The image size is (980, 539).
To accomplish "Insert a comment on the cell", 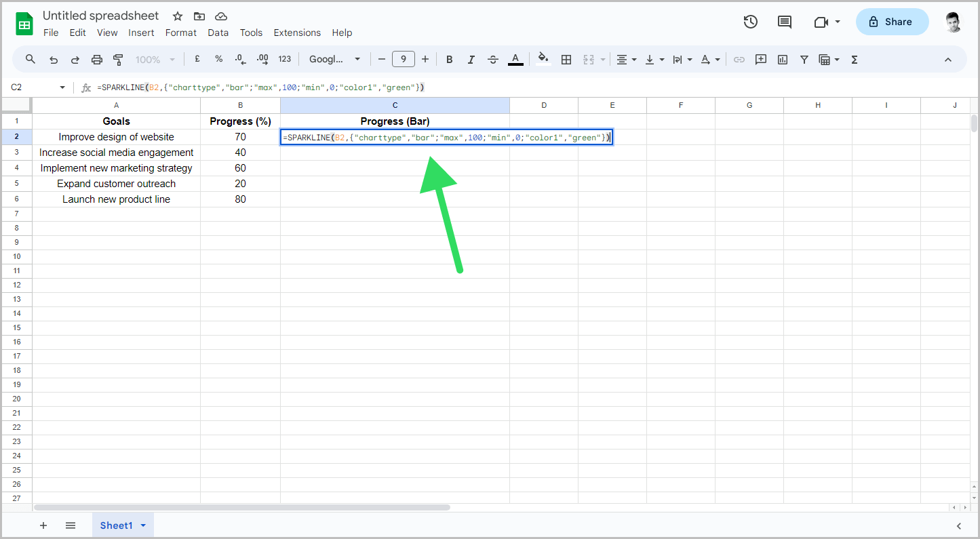I will click(760, 59).
